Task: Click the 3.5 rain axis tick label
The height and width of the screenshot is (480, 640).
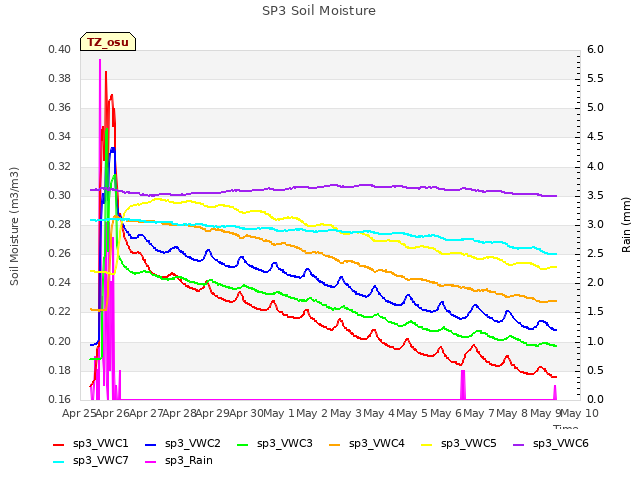Action: point(595,196)
